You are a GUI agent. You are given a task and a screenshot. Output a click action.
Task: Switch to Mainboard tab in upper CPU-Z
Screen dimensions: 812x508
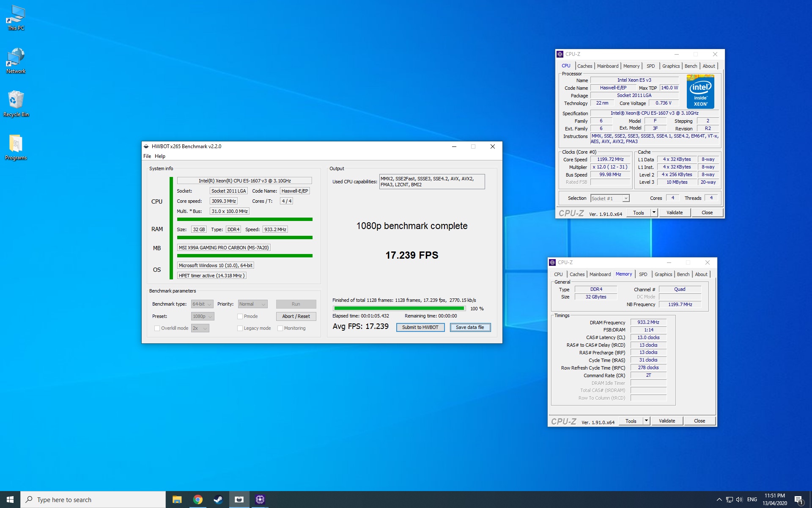[608, 66]
